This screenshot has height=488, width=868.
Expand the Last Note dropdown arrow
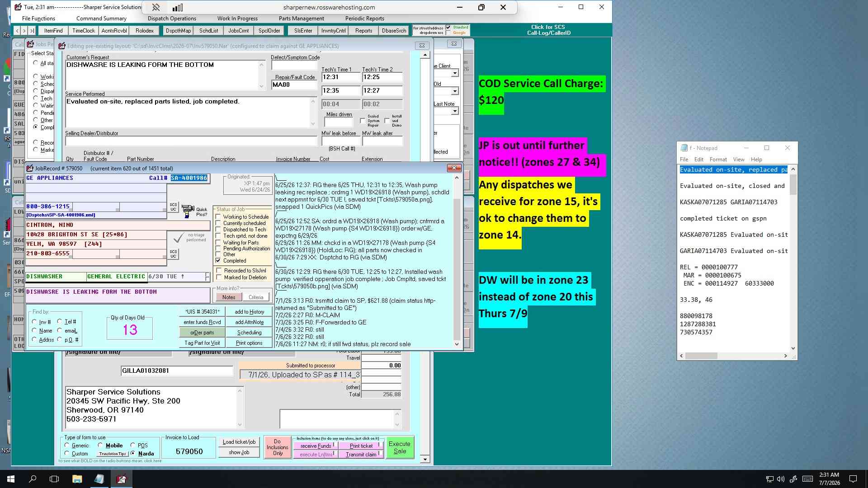point(455,111)
